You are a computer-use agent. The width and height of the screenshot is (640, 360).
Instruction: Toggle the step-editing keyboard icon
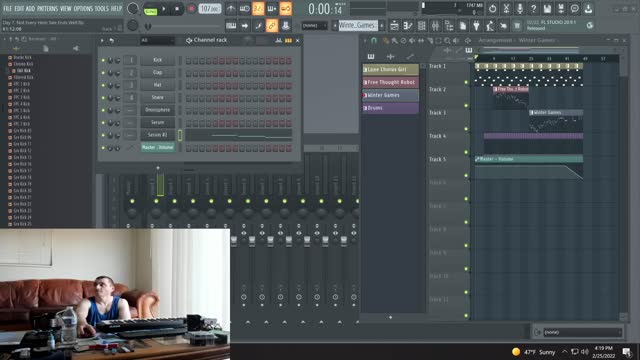pos(271,9)
